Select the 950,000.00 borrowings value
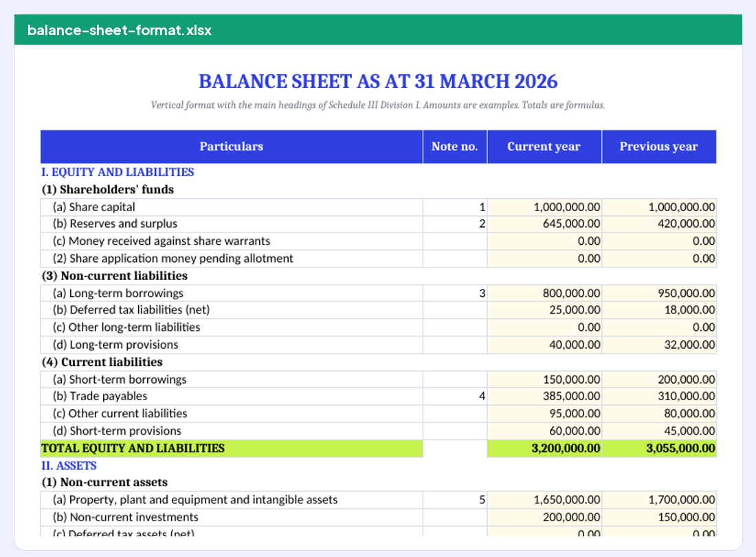 [658, 293]
